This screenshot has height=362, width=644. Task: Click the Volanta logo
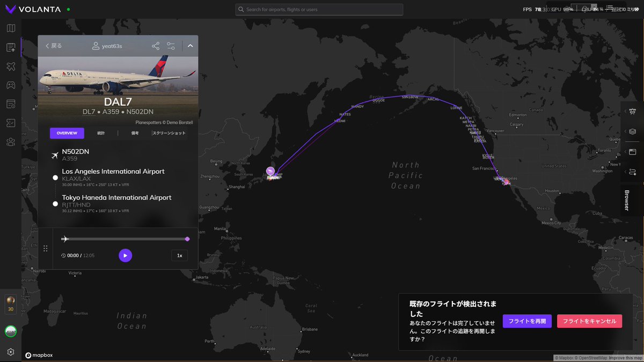point(33,10)
